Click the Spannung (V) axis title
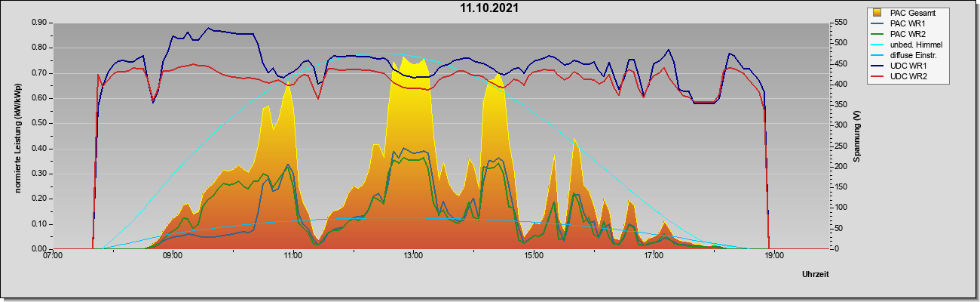Screen dimensions: 980x302 pyautogui.click(x=857, y=135)
